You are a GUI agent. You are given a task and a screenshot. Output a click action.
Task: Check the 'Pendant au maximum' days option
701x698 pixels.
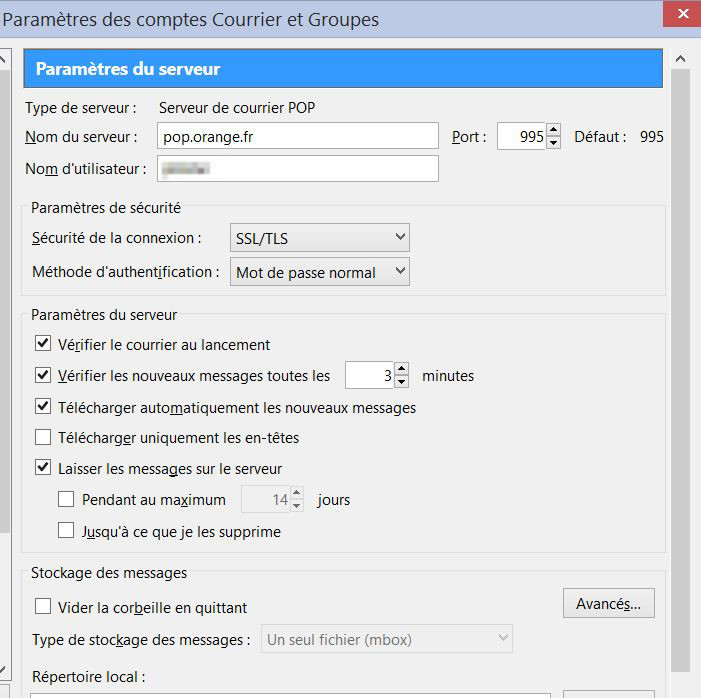pyautogui.click(x=66, y=499)
